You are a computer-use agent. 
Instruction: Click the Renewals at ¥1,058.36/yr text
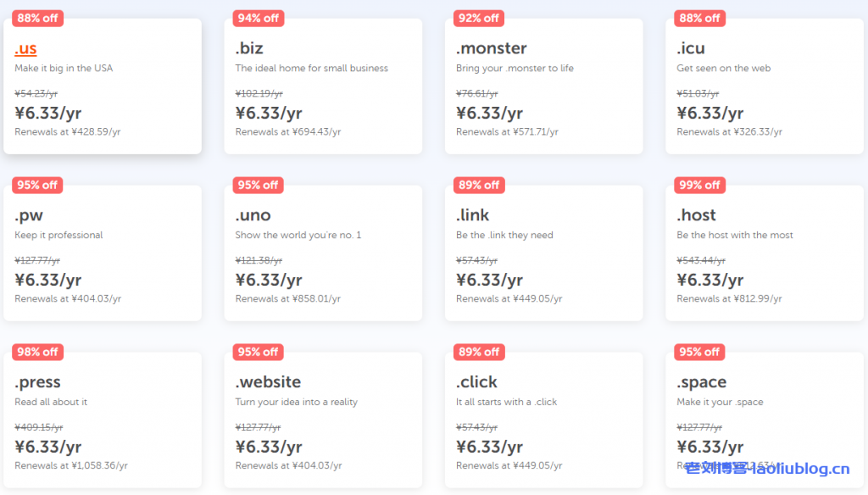click(x=71, y=465)
